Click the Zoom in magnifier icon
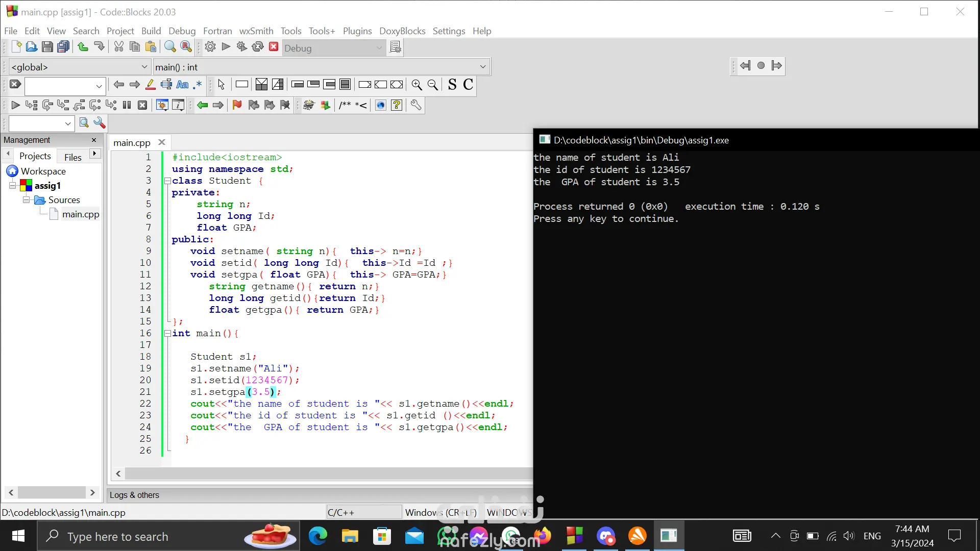This screenshot has height=551, width=980. tap(416, 85)
